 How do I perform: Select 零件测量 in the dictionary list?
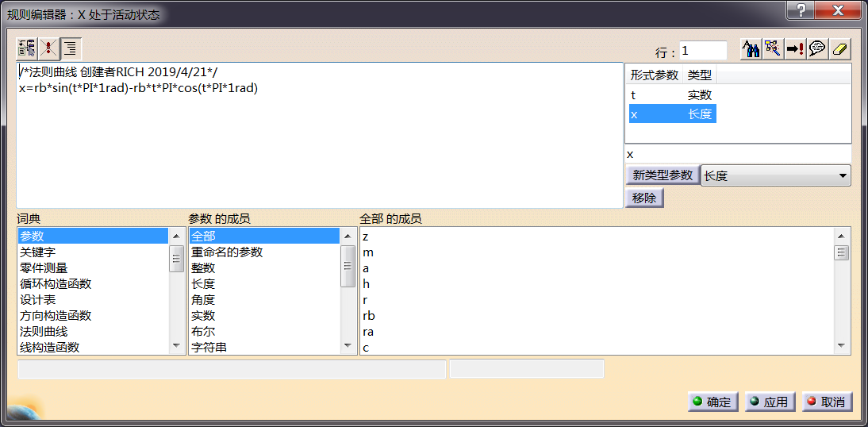[x=93, y=268]
